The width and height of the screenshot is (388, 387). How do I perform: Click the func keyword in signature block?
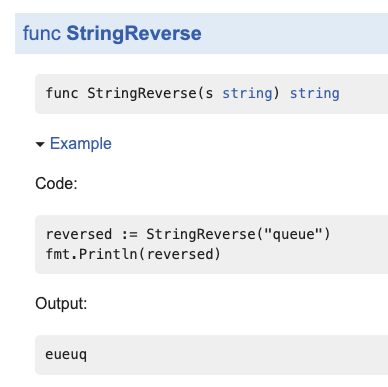click(x=62, y=93)
